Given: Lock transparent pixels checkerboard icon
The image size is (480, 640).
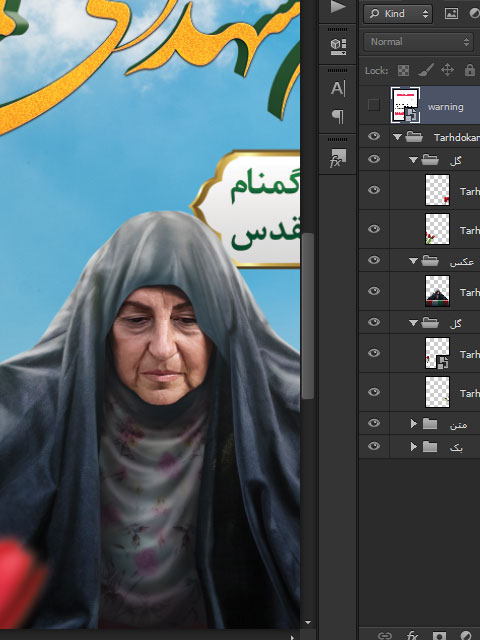Looking at the screenshot, I should [403, 70].
